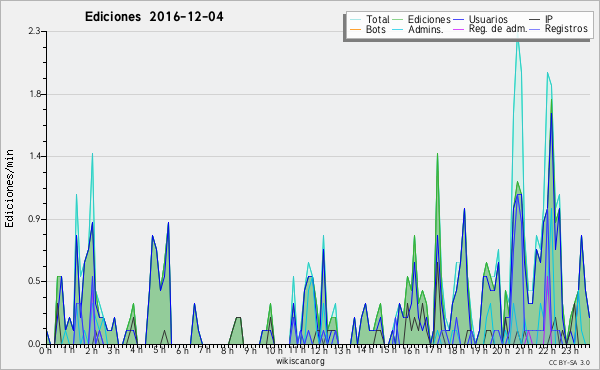
Task: Select the Usuarios legend label
Action: (x=488, y=19)
